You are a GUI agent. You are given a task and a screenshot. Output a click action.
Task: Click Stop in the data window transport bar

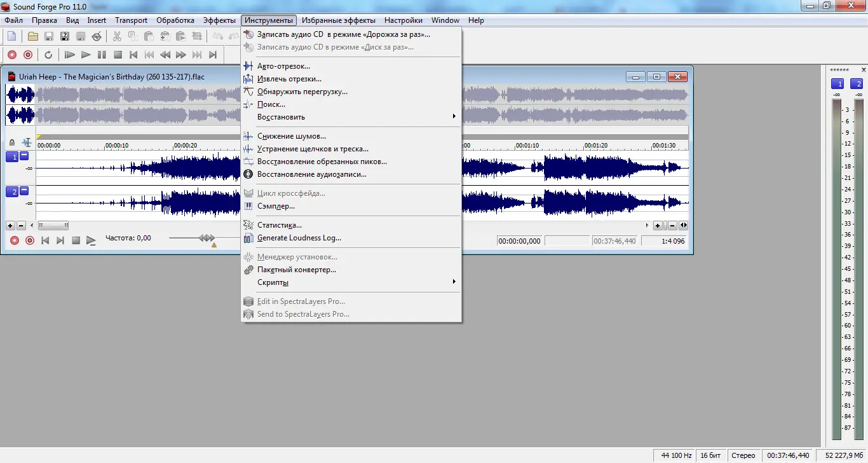tap(76, 240)
